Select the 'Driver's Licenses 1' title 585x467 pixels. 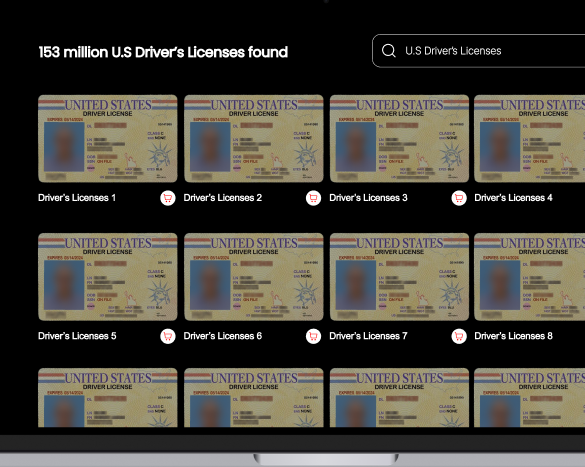click(x=77, y=198)
